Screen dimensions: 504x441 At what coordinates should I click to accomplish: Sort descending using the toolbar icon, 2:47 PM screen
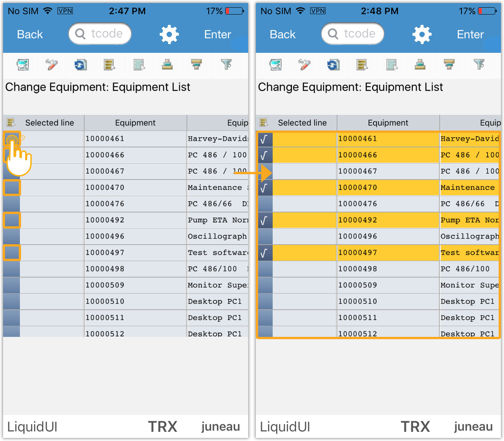[196, 65]
